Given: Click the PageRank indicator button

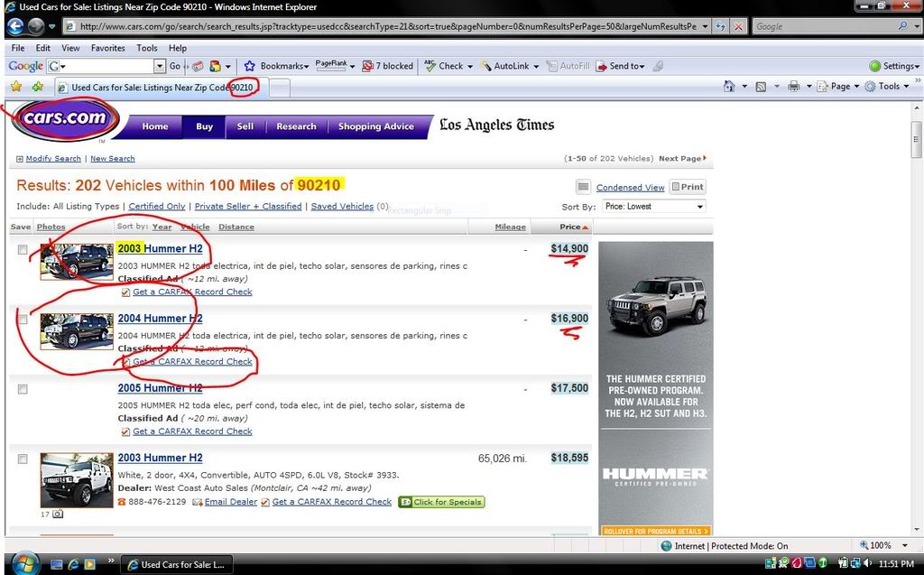Looking at the screenshot, I should 331,66.
